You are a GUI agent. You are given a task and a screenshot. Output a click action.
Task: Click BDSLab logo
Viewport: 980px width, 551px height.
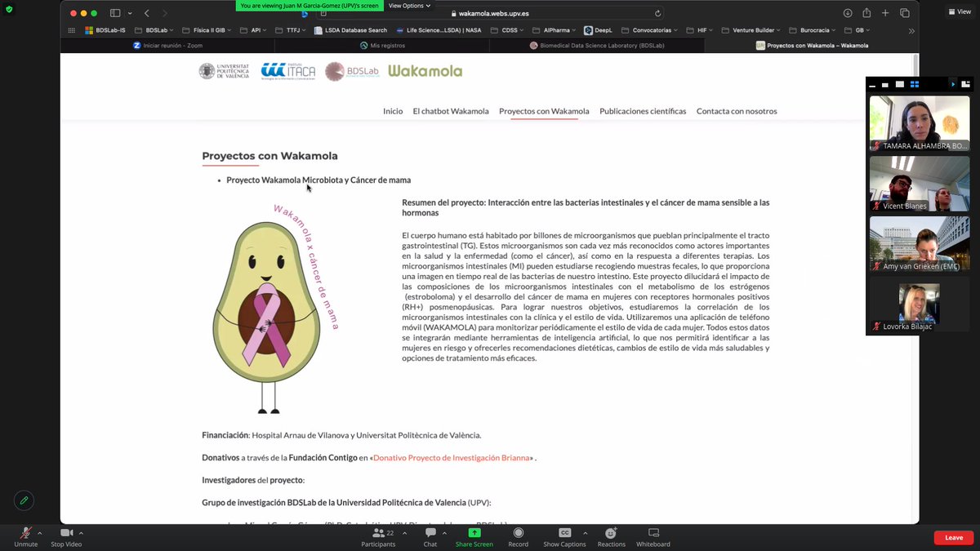click(351, 71)
